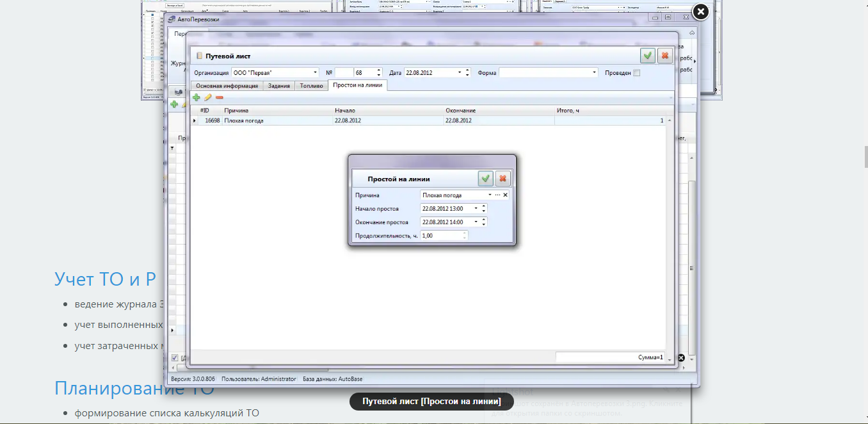The width and height of the screenshot is (868, 424).
Task: Switch to the Основная информация tab
Action: [227, 85]
